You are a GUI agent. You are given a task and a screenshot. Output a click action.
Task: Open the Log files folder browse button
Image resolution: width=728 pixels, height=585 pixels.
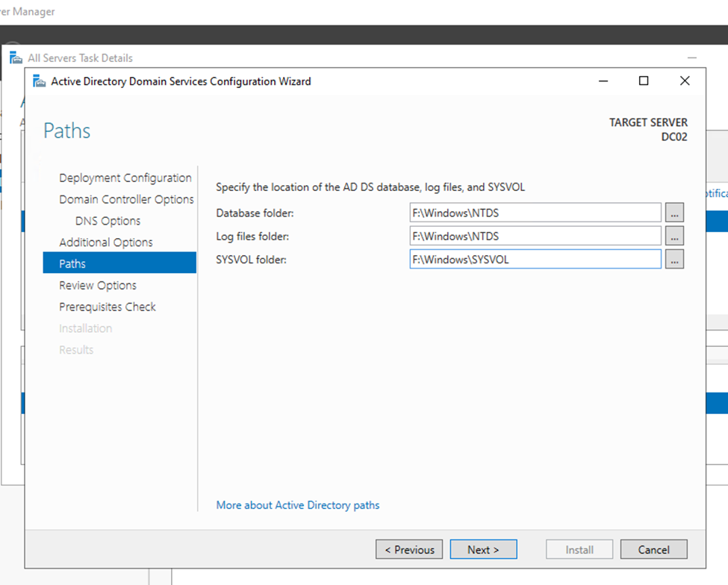click(x=674, y=236)
